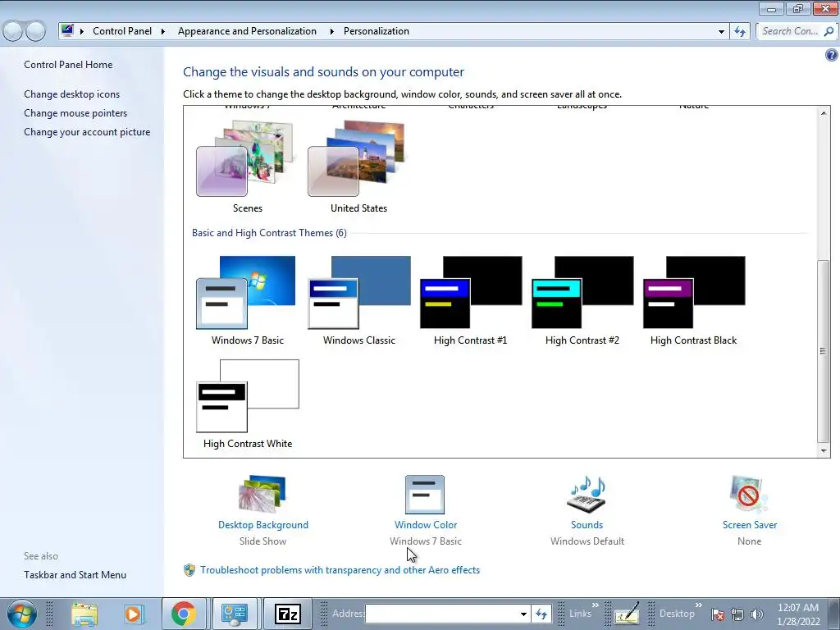The width and height of the screenshot is (840, 630).
Task: Click the Screen Saver link text
Action: click(x=750, y=525)
